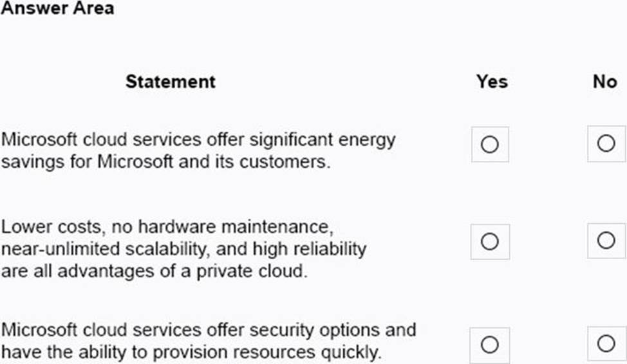
Task: Click the line 'are all advantages of a private cloud.'
Action: point(154,270)
